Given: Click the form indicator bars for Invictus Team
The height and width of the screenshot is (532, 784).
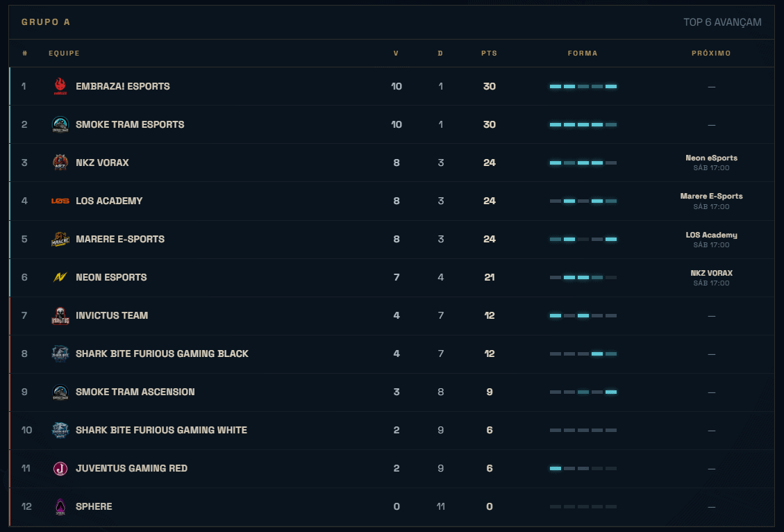Looking at the screenshot, I should tap(583, 315).
